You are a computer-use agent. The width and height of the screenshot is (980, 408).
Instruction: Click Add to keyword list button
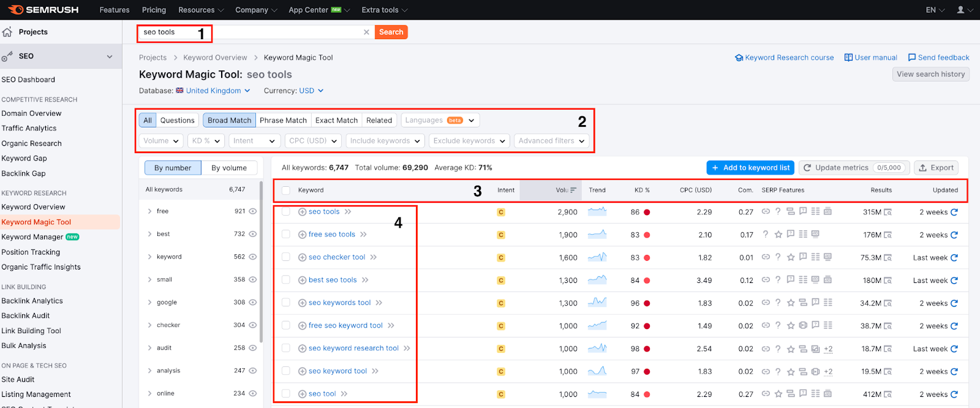(750, 168)
